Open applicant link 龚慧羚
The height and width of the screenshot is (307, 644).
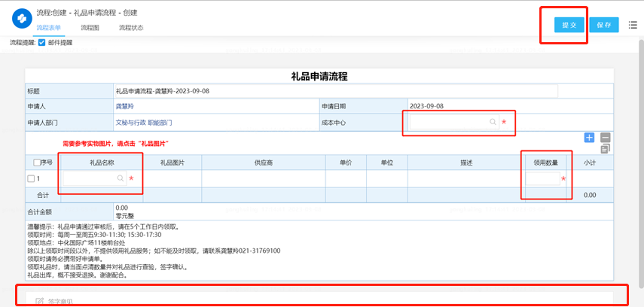tap(125, 106)
